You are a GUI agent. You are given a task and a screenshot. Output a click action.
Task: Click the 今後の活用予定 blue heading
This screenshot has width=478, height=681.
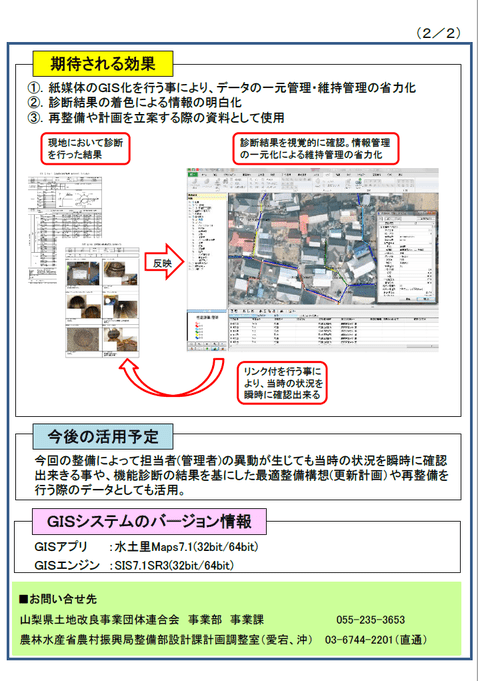[x=103, y=436]
